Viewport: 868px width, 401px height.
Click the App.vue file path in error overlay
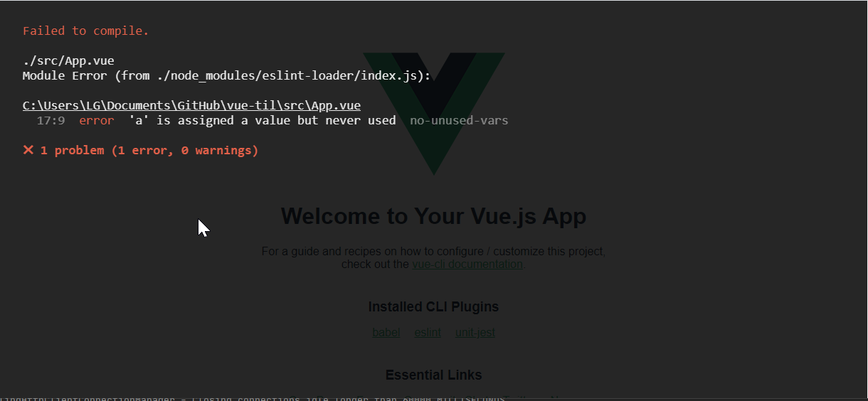tap(191, 105)
